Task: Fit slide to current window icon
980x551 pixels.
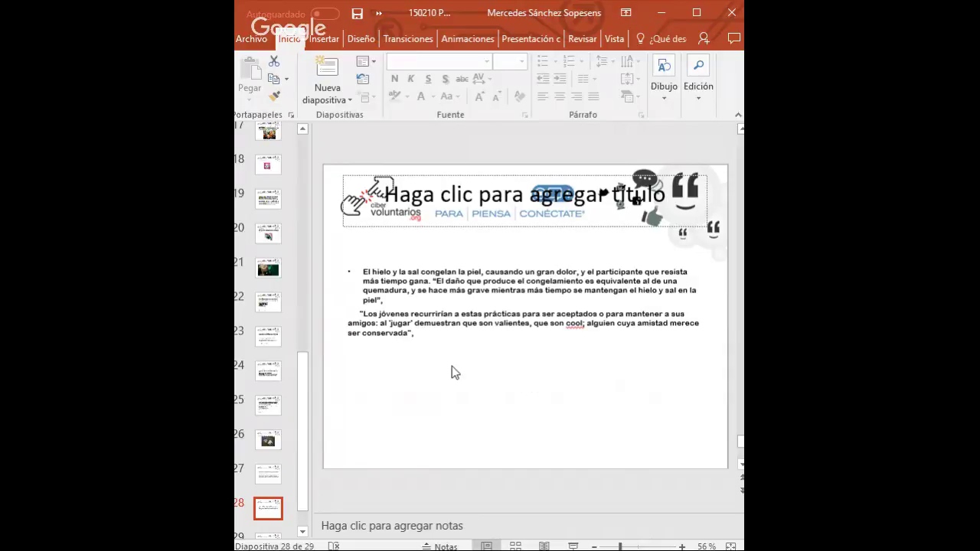Action: pos(731,546)
